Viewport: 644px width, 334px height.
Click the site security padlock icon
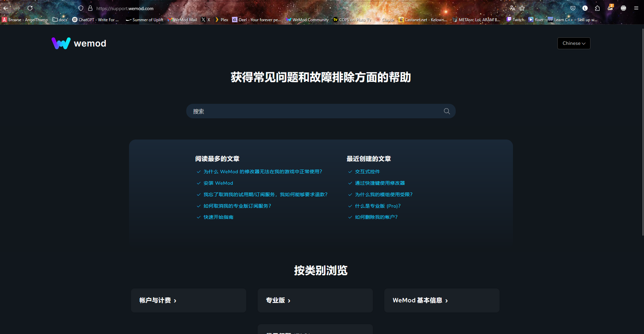pos(90,8)
